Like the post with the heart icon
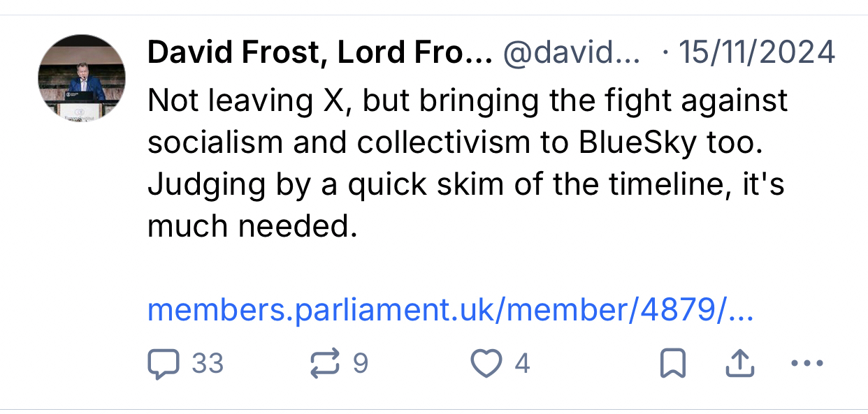This screenshot has width=868, height=414. coord(486,364)
